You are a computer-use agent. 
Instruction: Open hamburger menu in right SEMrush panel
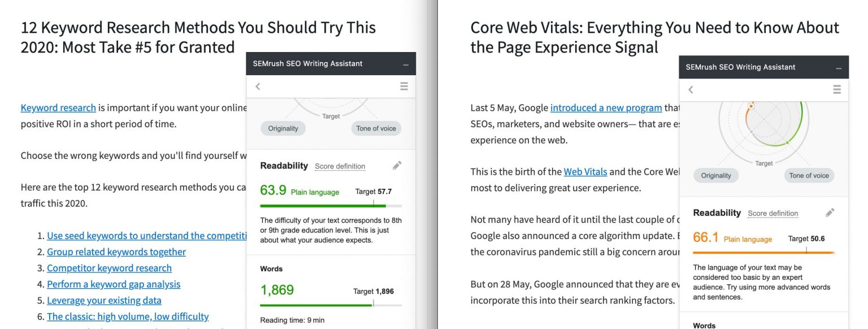(837, 90)
